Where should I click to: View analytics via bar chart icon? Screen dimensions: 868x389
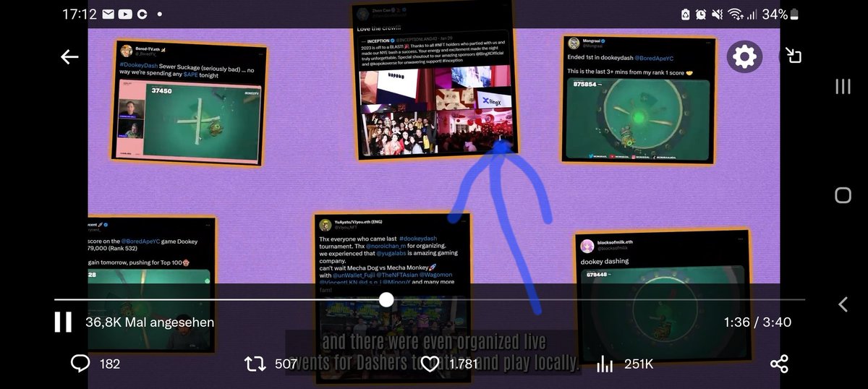pyautogui.click(x=604, y=364)
